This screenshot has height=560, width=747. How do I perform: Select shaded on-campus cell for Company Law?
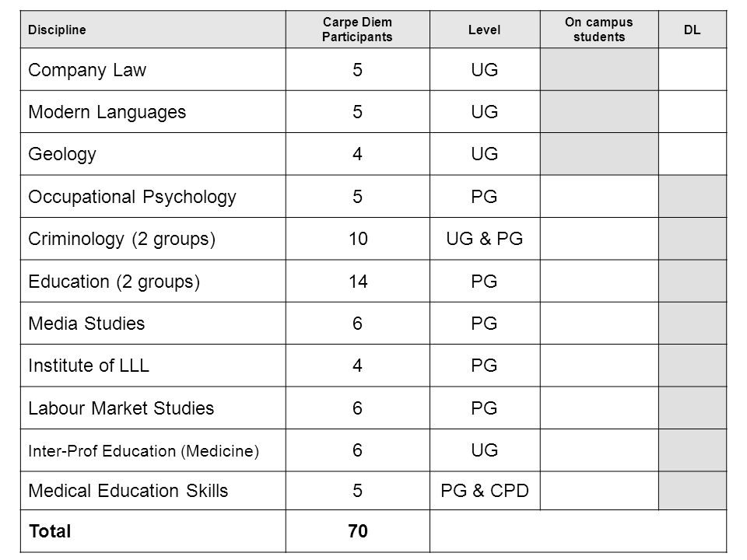[x=599, y=69]
